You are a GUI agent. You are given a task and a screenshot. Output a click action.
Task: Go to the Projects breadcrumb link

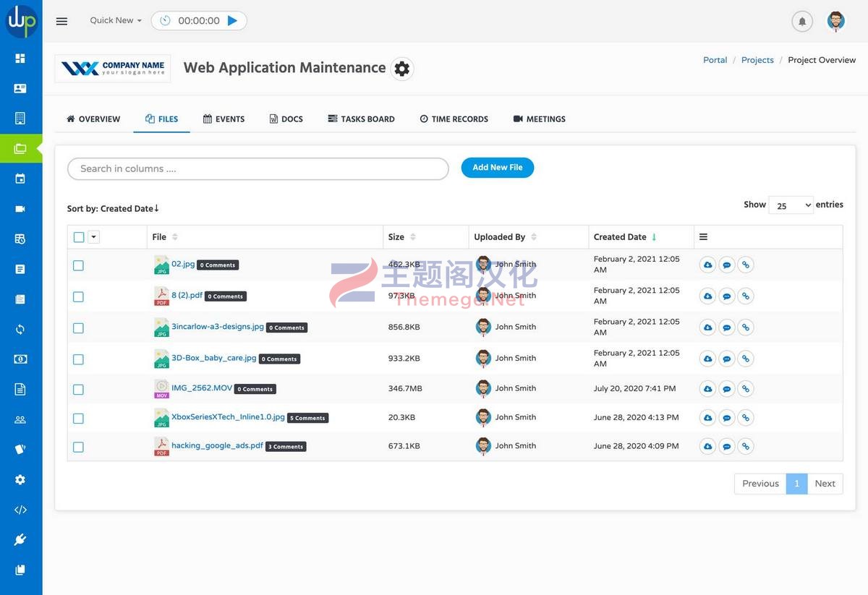[757, 60]
